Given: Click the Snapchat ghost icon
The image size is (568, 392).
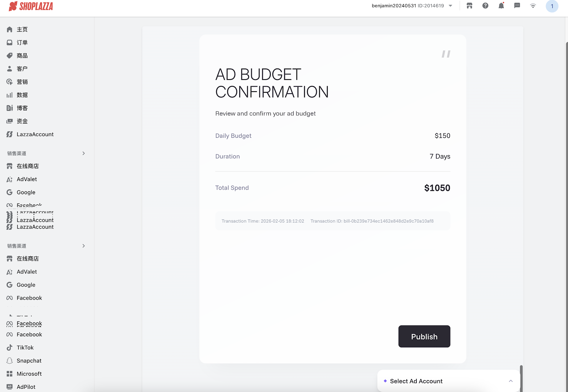Looking at the screenshot, I should pos(10,361).
